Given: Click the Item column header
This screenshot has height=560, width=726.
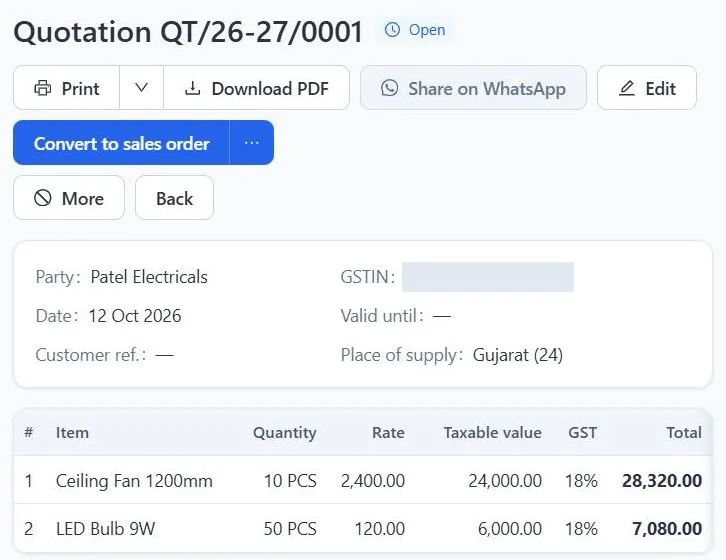Looking at the screenshot, I should 72,433.
